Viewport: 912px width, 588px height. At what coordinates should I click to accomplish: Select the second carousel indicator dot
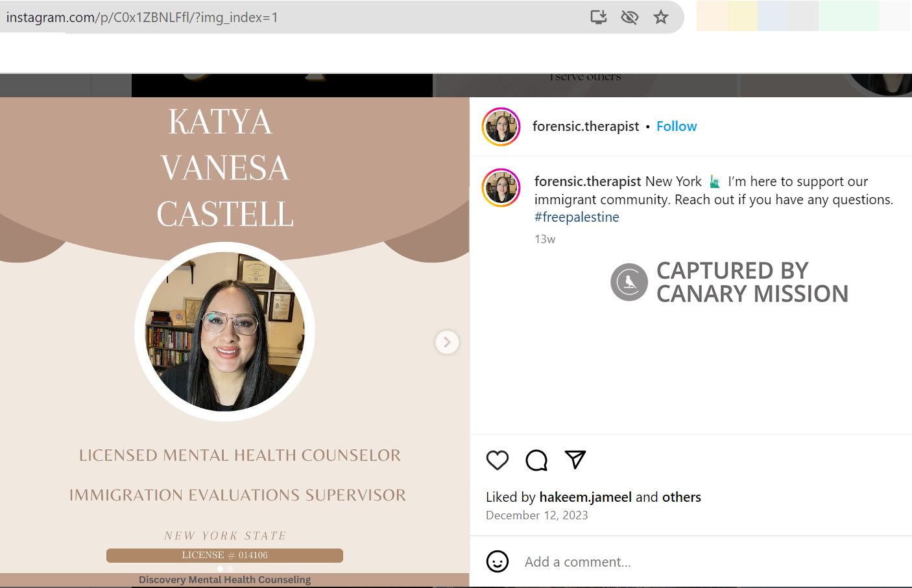click(230, 569)
